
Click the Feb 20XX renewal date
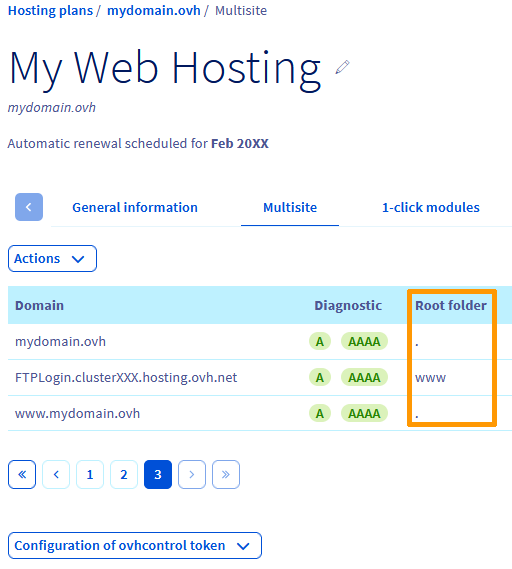(240, 144)
